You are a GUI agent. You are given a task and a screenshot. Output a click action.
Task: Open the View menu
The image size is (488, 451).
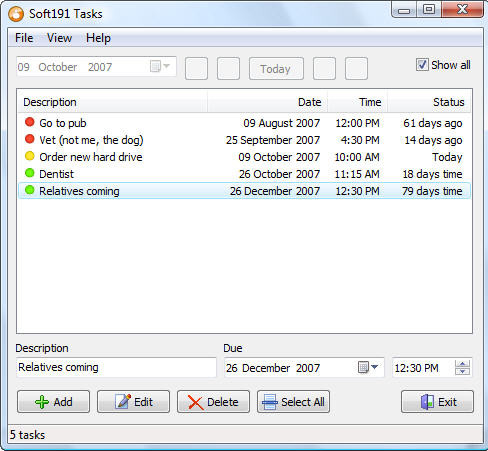[59, 38]
